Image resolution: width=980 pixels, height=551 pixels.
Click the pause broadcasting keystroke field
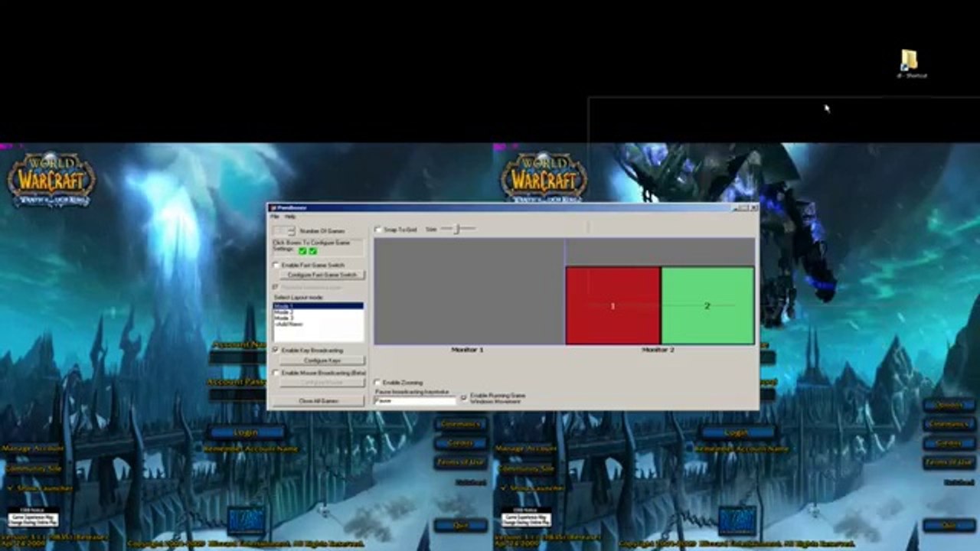pyautogui.click(x=414, y=401)
